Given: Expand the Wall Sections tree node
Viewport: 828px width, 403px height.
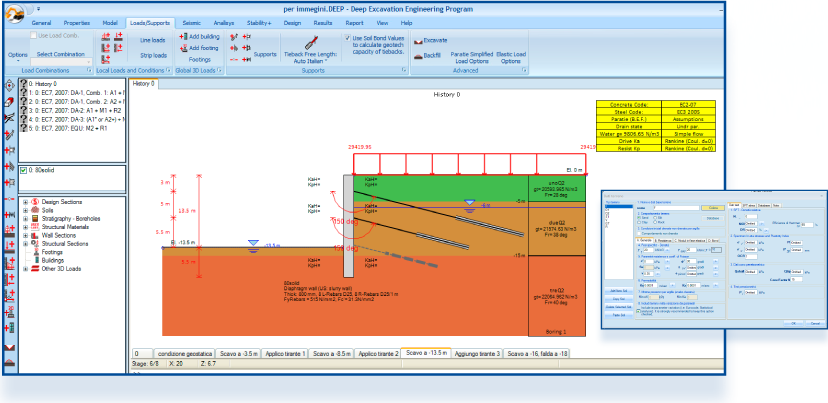Looking at the screenshot, I should click(x=25, y=236).
